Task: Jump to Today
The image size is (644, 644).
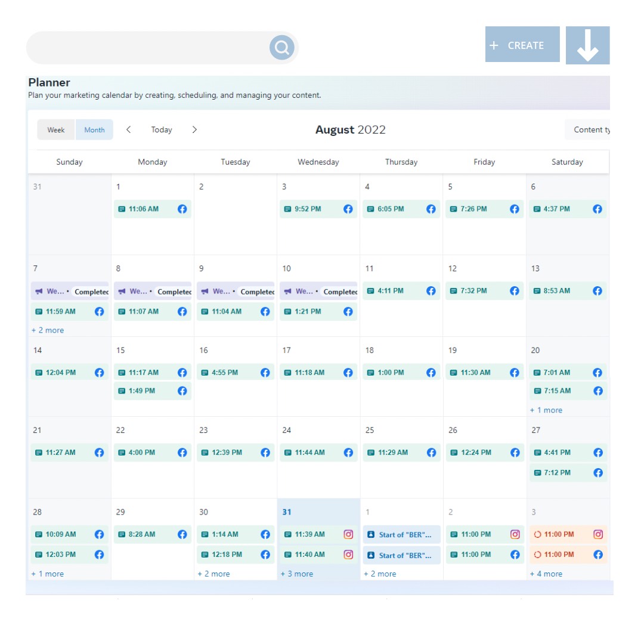Action: (x=162, y=130)
